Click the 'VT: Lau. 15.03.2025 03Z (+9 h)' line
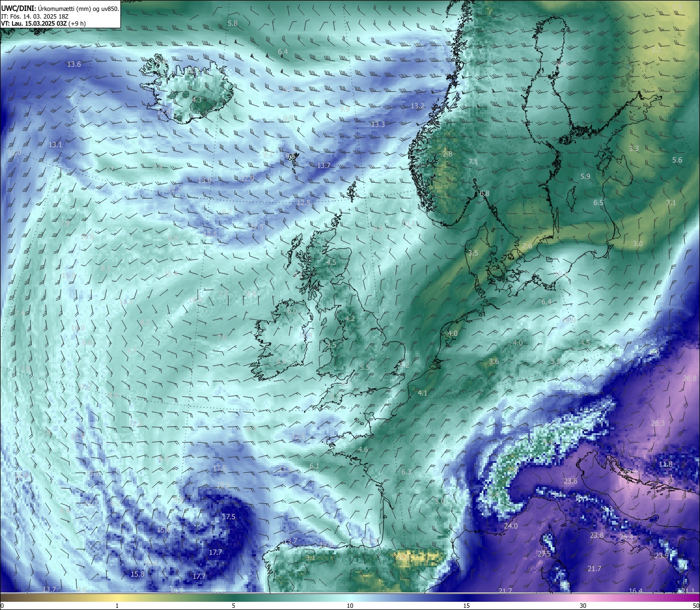Viewport: 700px width, 610px height. tap(43, 24)
